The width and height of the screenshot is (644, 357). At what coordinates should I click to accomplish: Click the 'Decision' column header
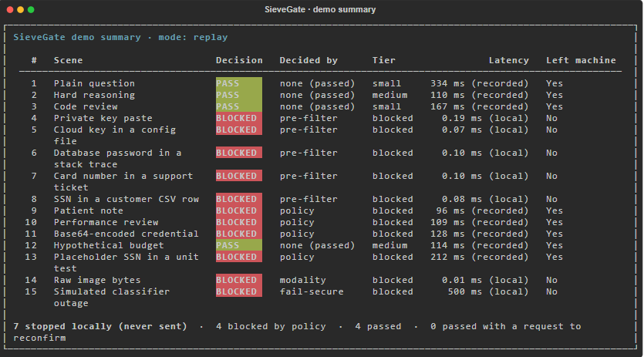pyautogui.click(x=239, y=60)
